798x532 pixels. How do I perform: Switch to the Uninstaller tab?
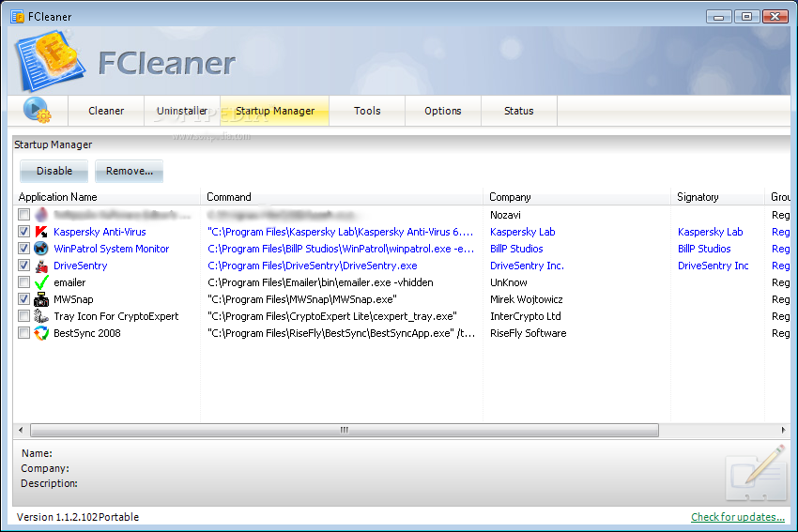pyautogui.click(x=182, y=111)
